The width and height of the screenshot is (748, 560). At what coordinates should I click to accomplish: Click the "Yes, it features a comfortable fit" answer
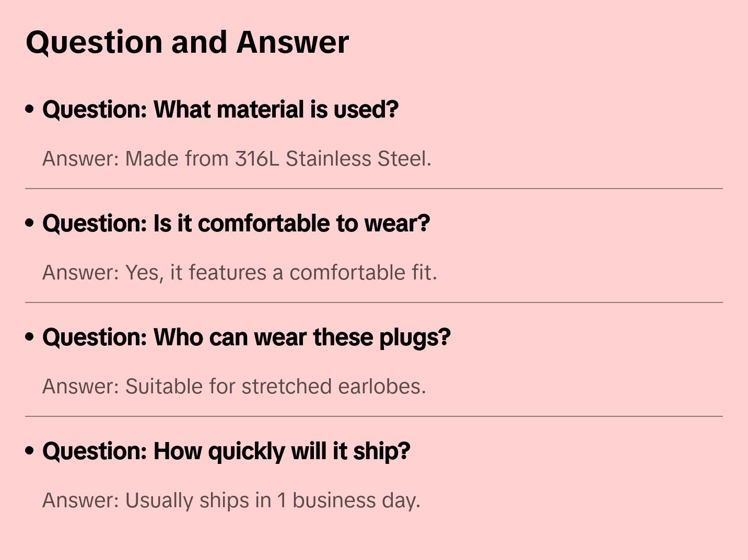pos(239,273)
